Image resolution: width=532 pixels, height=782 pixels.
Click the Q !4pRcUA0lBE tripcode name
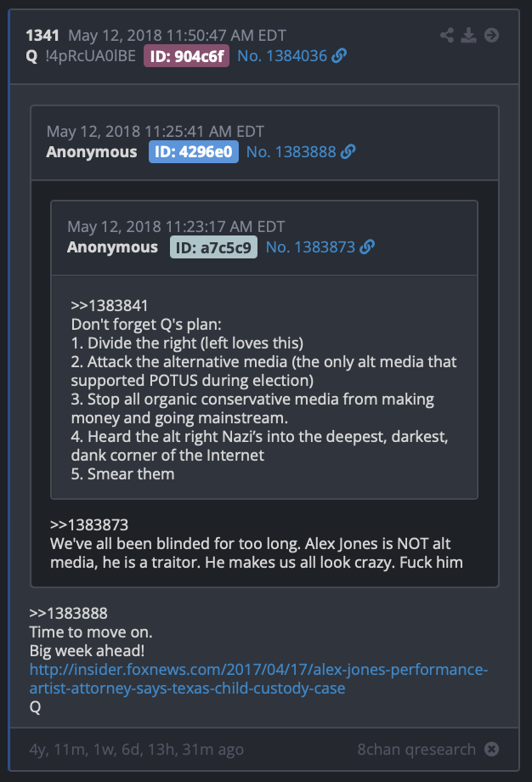pyautogui.click(x=81, y=56)
